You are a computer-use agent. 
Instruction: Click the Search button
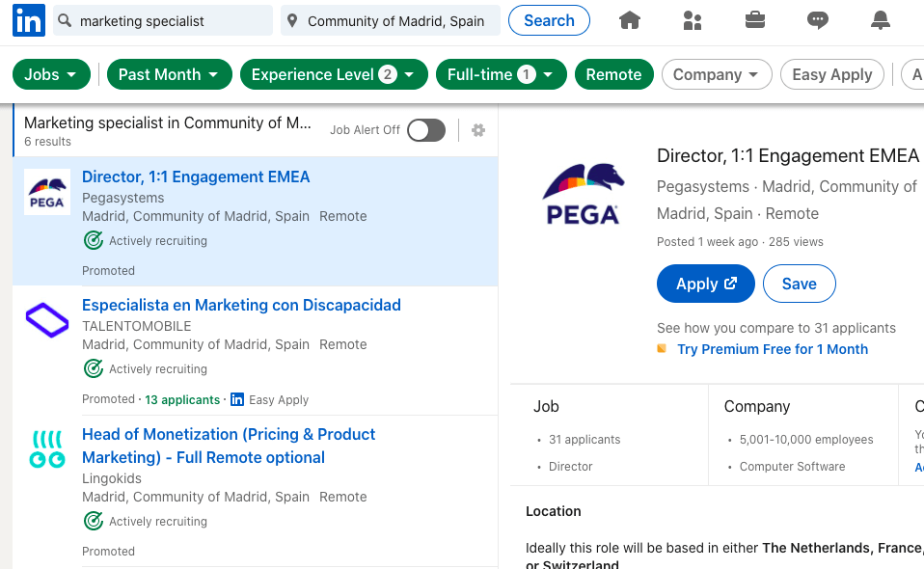[549, 20]
